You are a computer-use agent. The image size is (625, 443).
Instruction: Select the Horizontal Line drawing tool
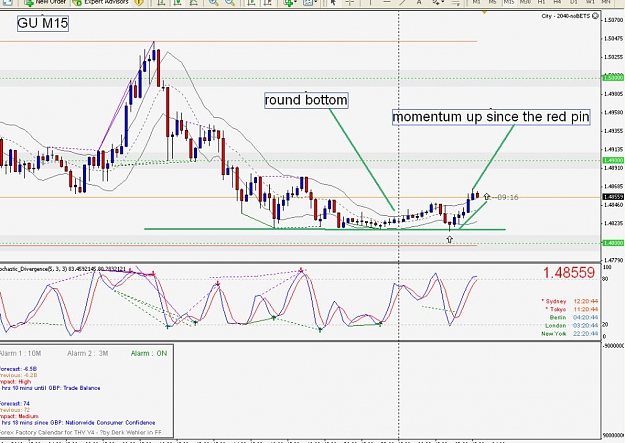pos(386,2)
